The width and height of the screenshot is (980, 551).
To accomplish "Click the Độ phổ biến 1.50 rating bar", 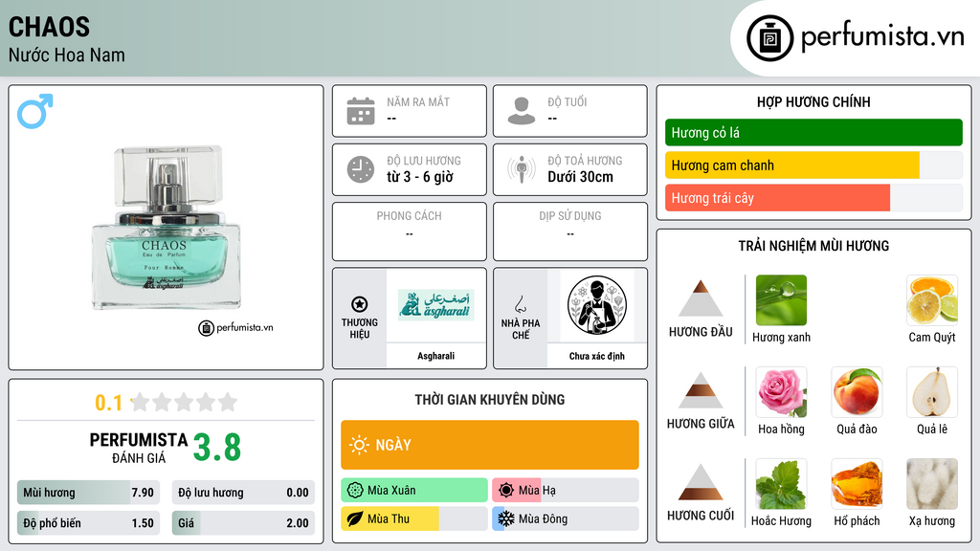I will (x=88, y=523).
